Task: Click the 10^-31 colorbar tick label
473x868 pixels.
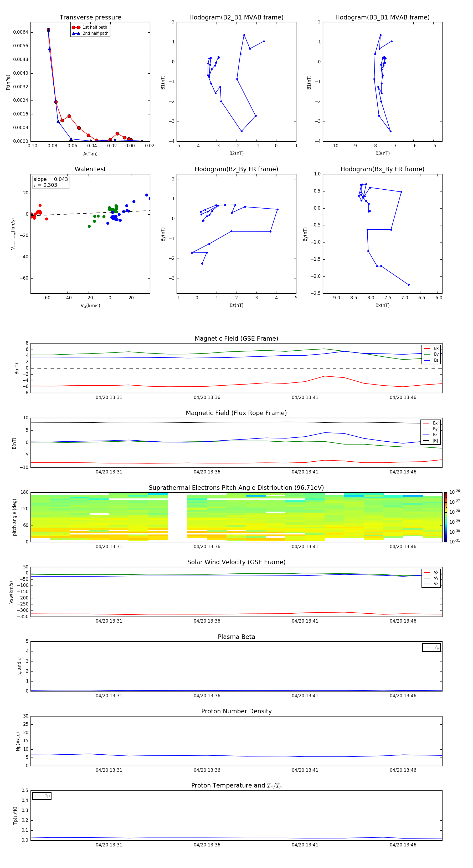Action: tap(455, 542)
